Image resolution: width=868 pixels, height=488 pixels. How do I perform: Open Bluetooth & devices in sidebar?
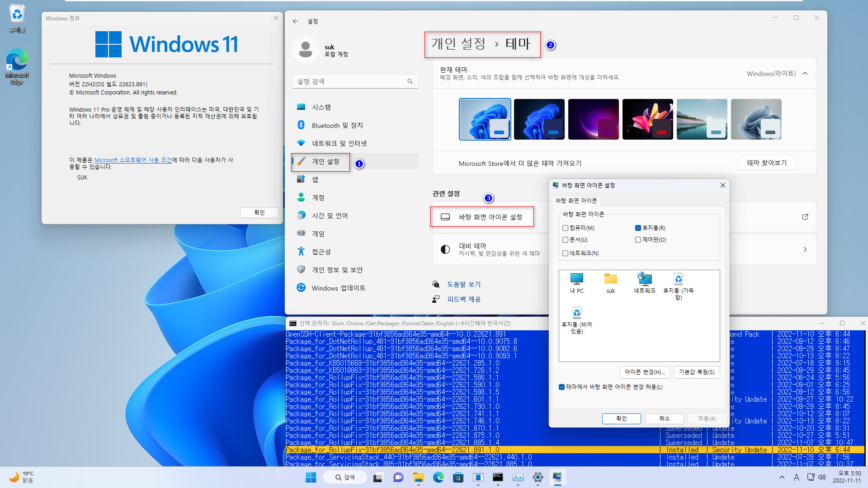[355, 125]
